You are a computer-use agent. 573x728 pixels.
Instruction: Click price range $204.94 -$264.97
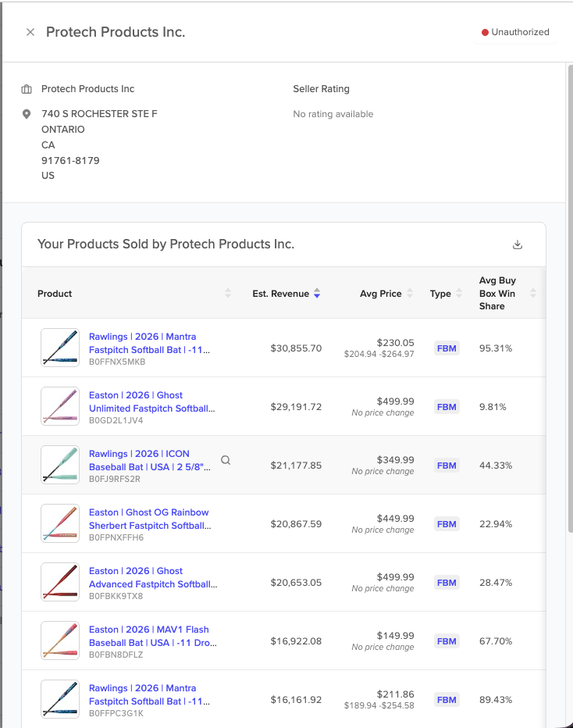pyautogui.click(x=379, y=355)
